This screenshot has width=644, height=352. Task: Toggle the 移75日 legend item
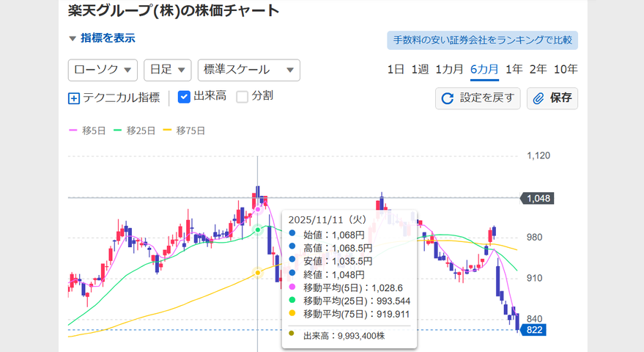click(x=185, y=131)
